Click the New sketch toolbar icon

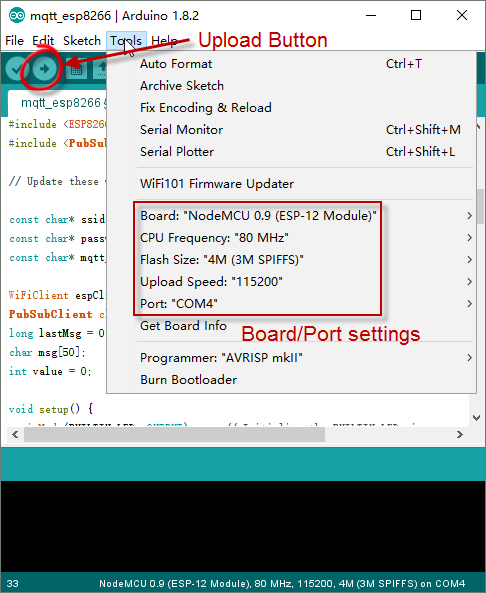pos(76,69)
